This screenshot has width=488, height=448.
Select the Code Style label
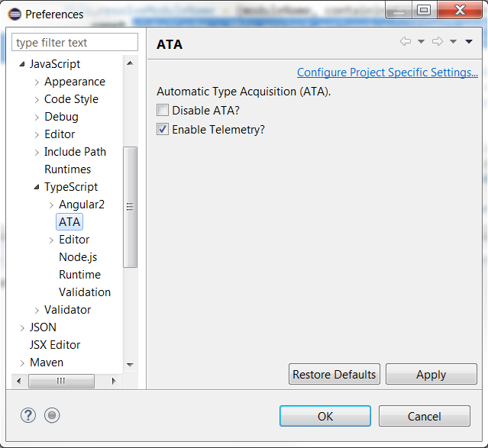tap(71, 99)
